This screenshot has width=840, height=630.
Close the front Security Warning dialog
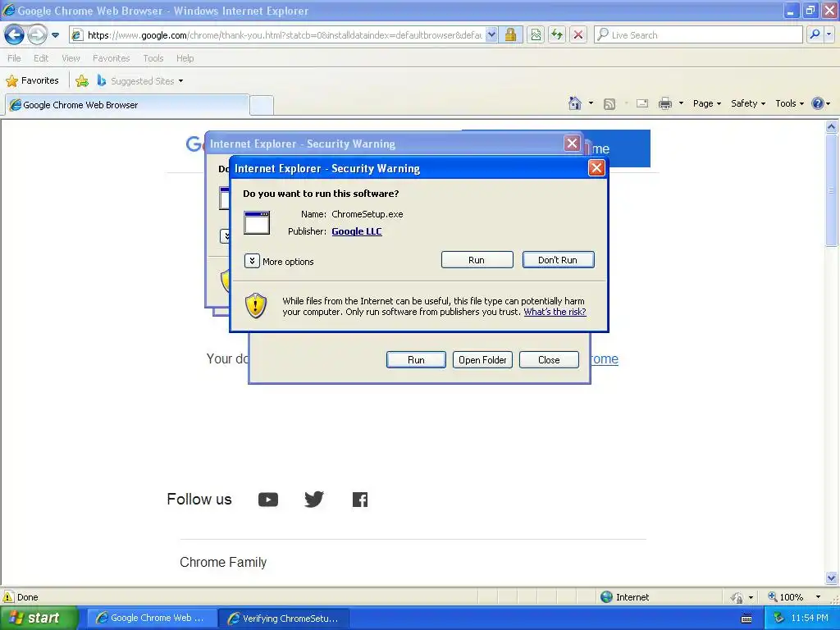click(596, 168)
